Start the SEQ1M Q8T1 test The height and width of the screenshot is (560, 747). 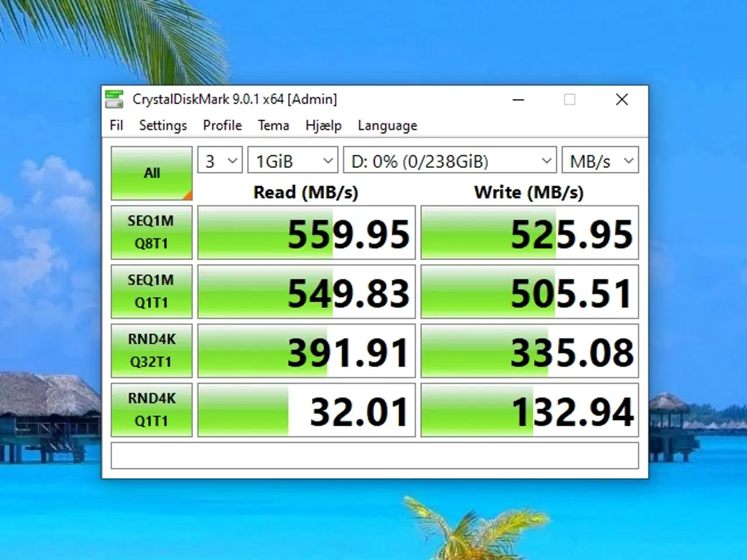coord(151,232)
